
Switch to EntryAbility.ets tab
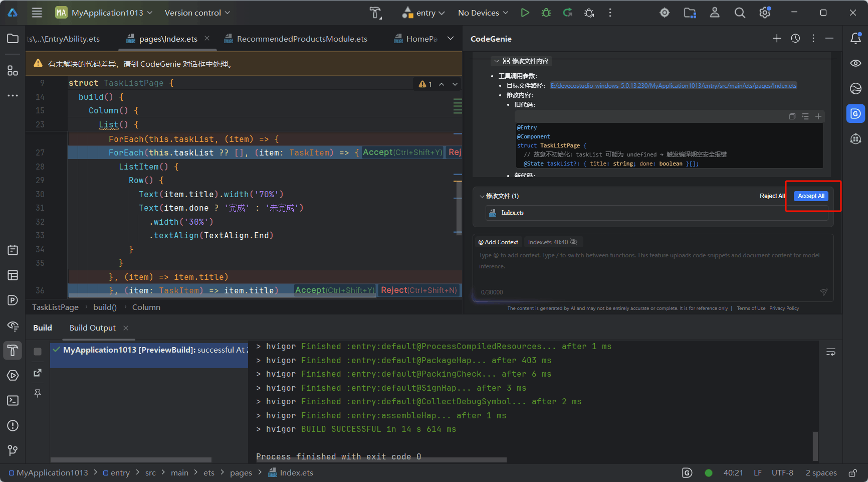(x=63, y=39)
